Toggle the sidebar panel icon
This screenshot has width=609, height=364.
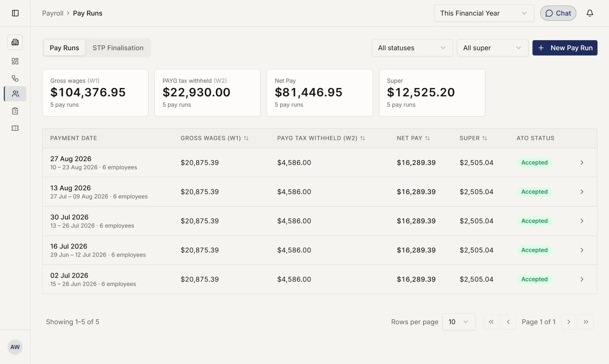click(15, 13)
